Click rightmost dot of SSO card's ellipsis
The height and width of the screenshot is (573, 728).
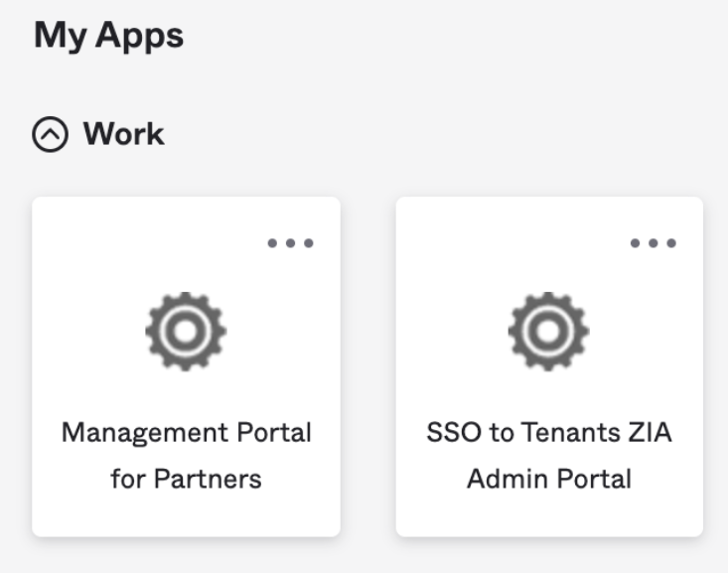pos(671,243)
